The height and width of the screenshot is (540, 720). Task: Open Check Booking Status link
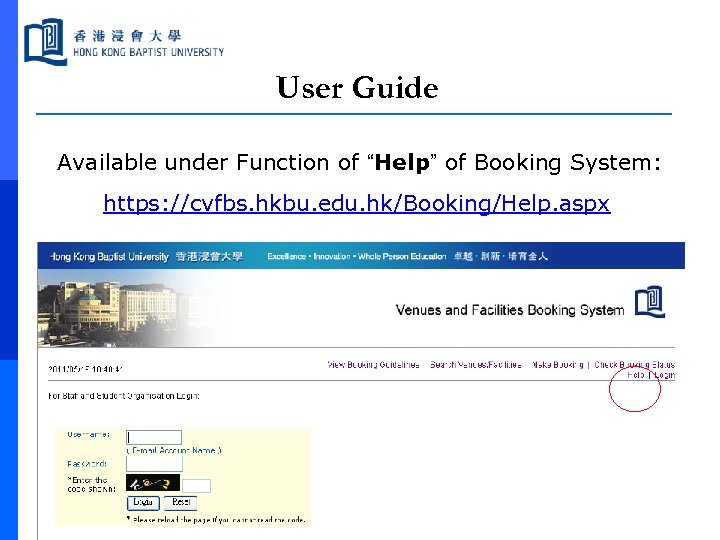[x=635, y=365]
